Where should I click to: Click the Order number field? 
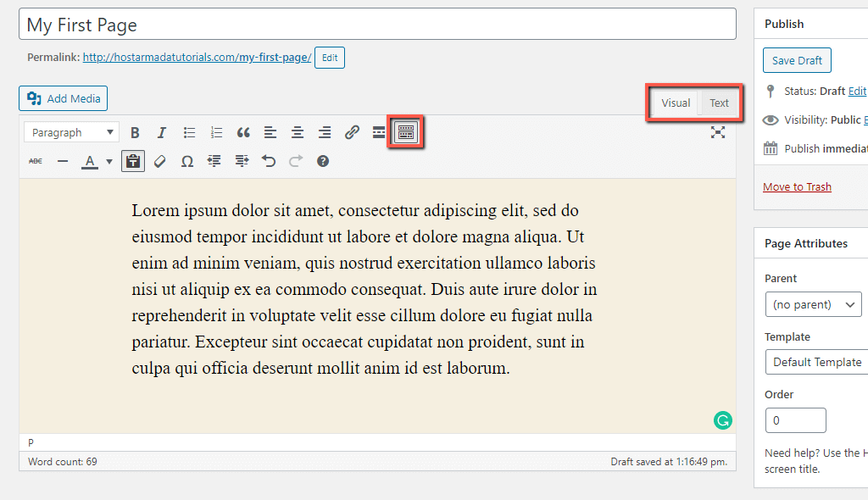point(795,420)
